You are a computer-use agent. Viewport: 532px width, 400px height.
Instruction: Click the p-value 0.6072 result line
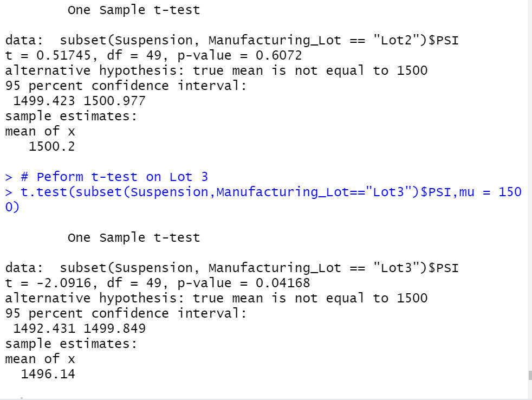(153, 55)
